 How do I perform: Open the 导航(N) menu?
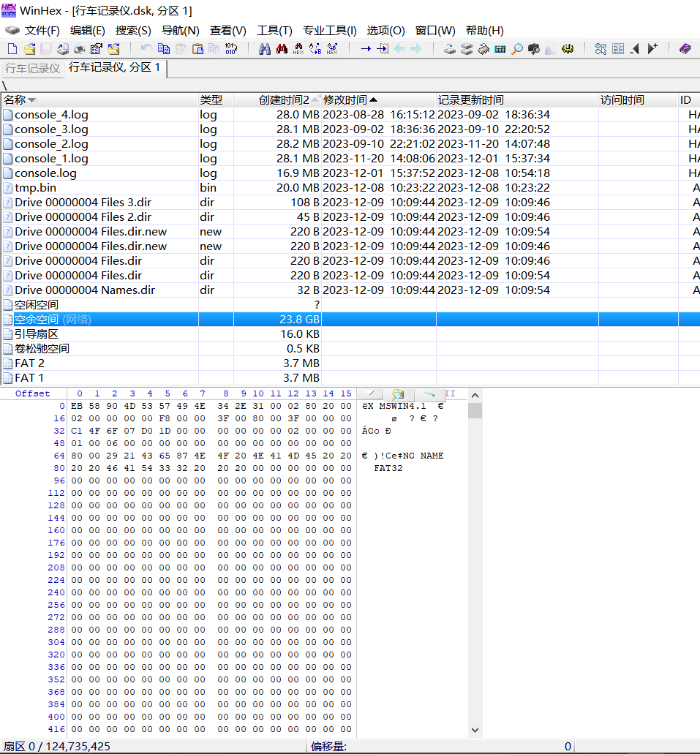pos(181,31)
